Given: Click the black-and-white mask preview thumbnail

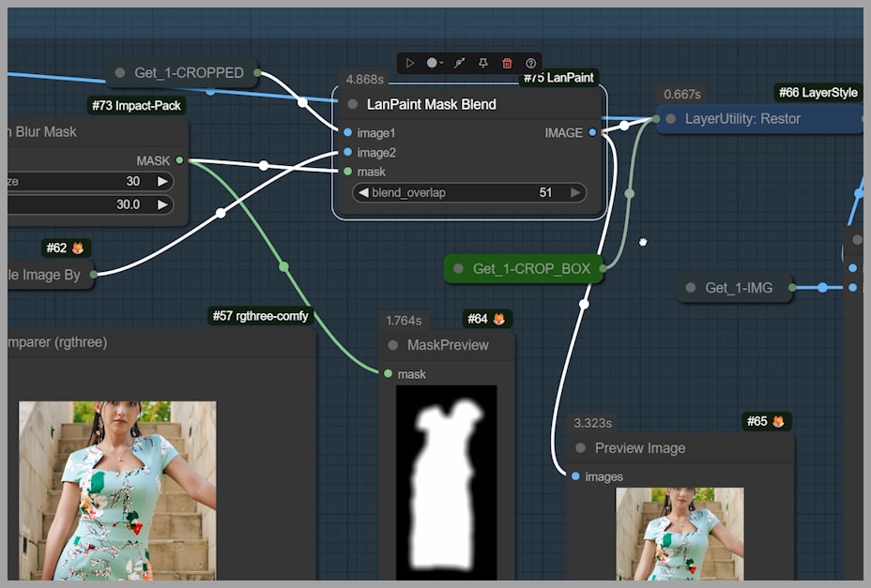Looking at the screenshot, I should point(446,481).
